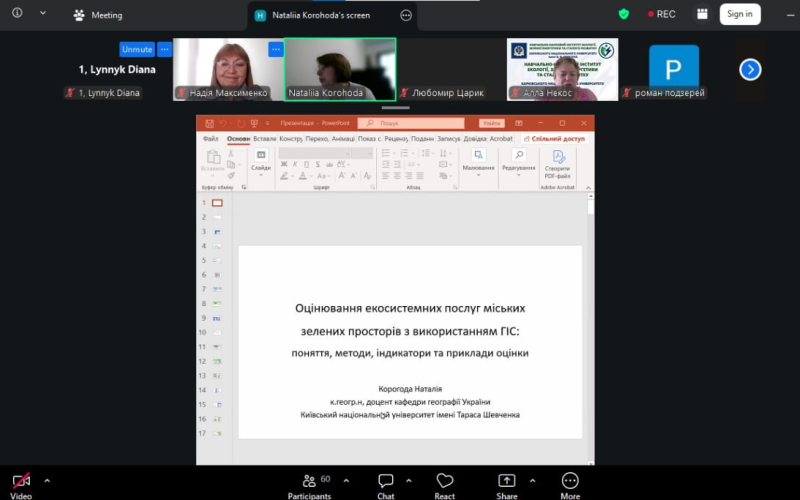Open the Participants caret menu
Screen dimensions: 800x500
(346, 481)
